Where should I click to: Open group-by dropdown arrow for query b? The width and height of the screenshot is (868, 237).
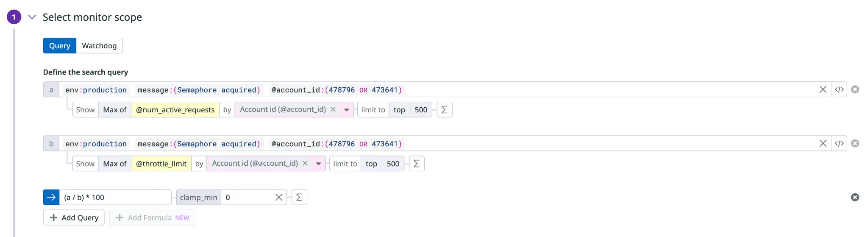318,164
